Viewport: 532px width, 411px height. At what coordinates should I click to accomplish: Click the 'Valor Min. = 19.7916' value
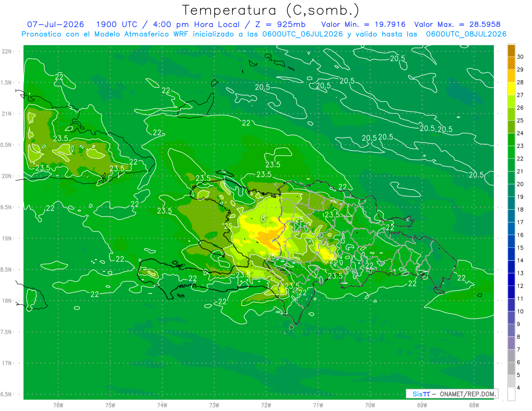(363, 24)
